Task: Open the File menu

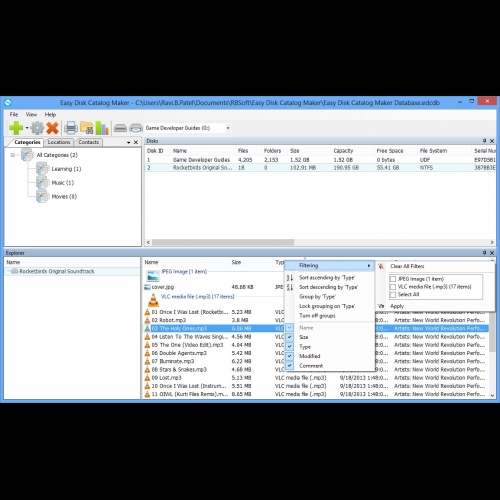Action: (x=14, y=115)
